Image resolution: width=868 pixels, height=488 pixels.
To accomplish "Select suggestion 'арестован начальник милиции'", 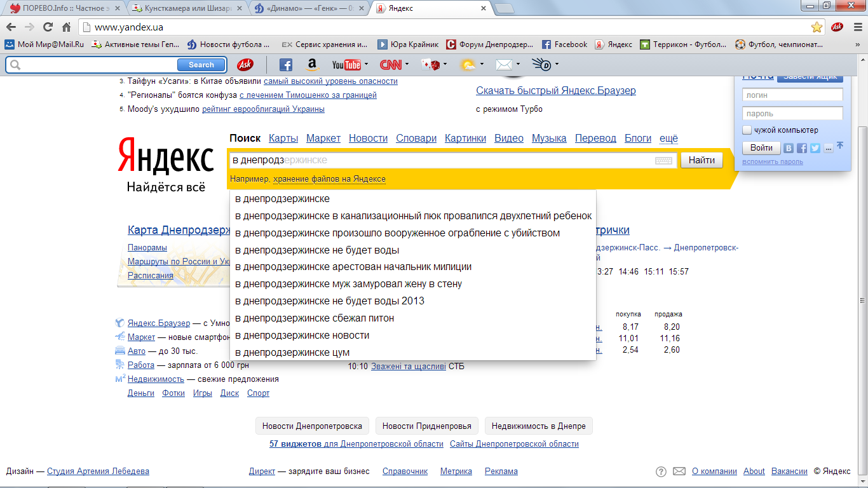I will click(x=412, y=267).
